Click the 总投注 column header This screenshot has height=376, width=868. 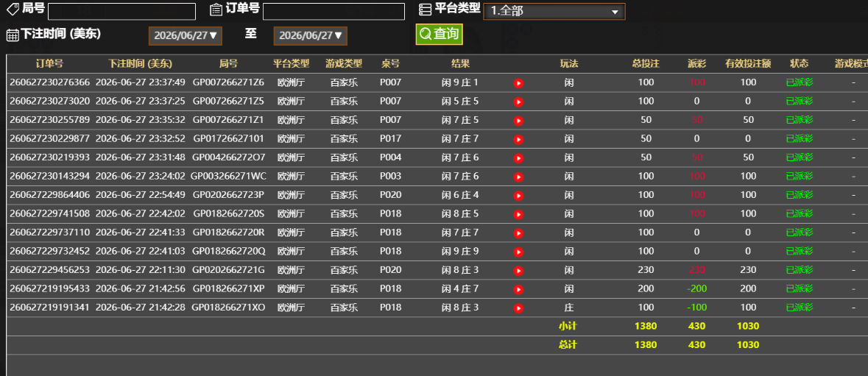point(646,63)
